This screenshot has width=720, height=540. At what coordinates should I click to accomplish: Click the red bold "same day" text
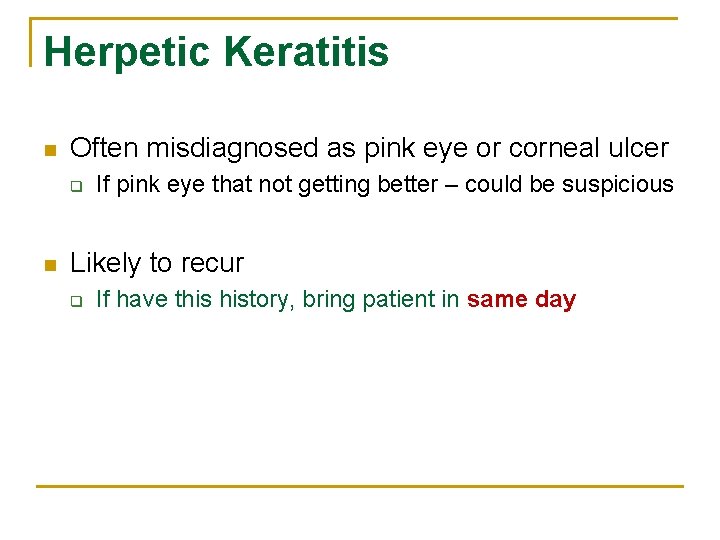[x=521, y=300]
